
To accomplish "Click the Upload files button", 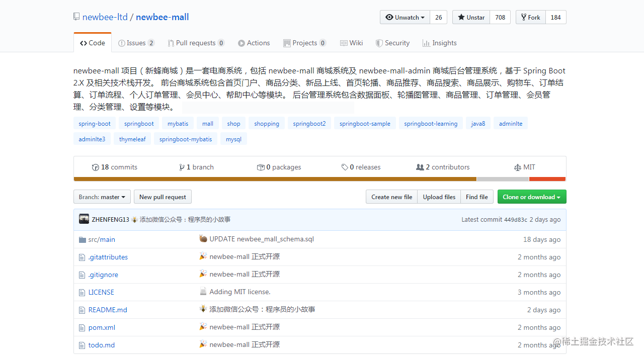I will (439, 197).
